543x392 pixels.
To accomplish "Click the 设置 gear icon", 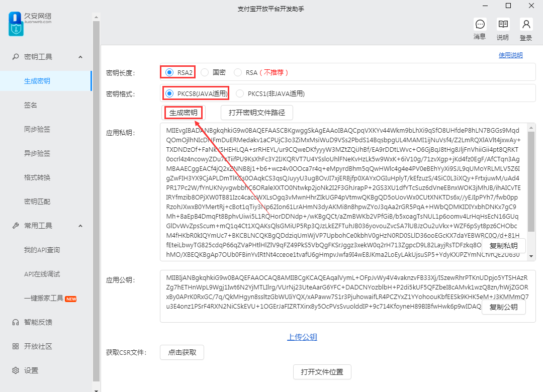I will pos(16,370).
